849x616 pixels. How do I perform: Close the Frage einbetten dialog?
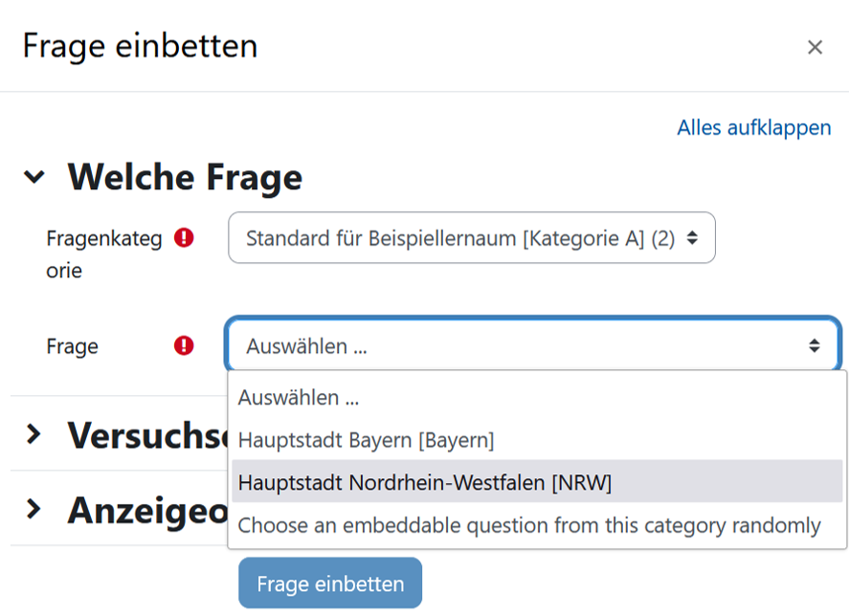[815, 48]
